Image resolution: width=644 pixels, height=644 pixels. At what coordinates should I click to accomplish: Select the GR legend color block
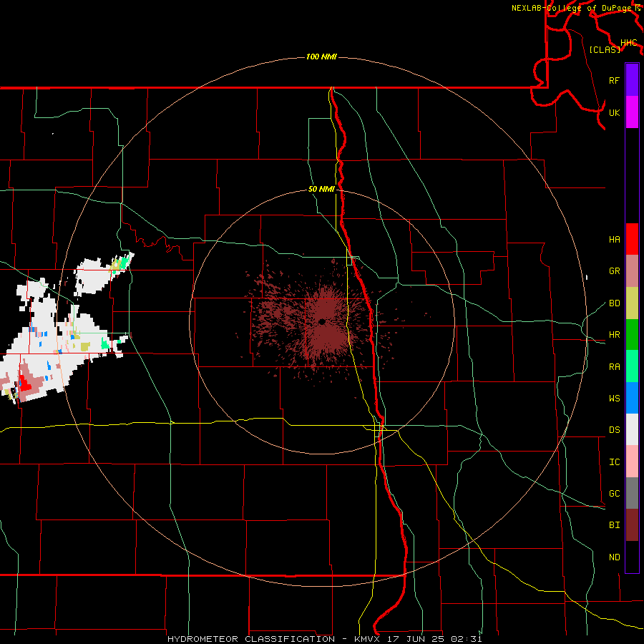coord(632,270)
